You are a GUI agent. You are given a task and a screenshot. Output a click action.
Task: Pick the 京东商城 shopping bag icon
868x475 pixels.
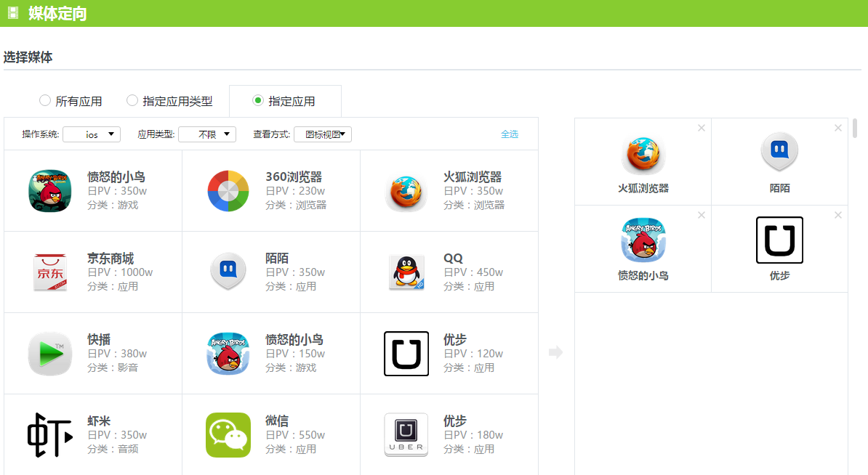(50, 272)
